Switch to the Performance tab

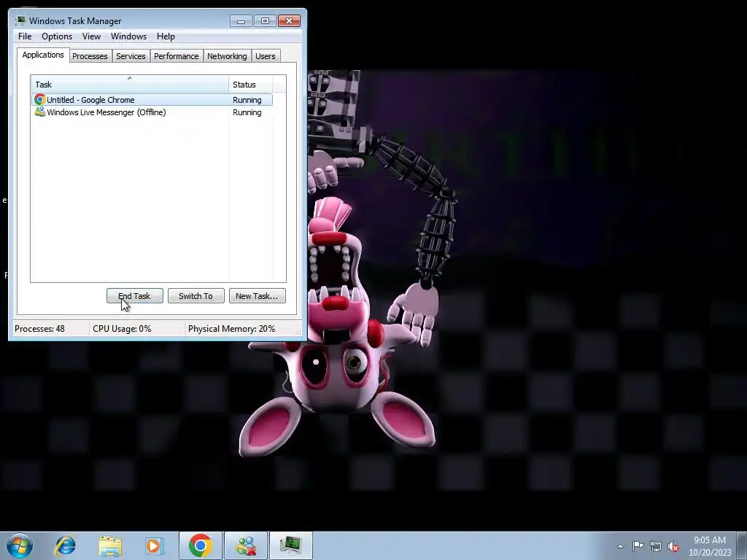click(176, 56)
